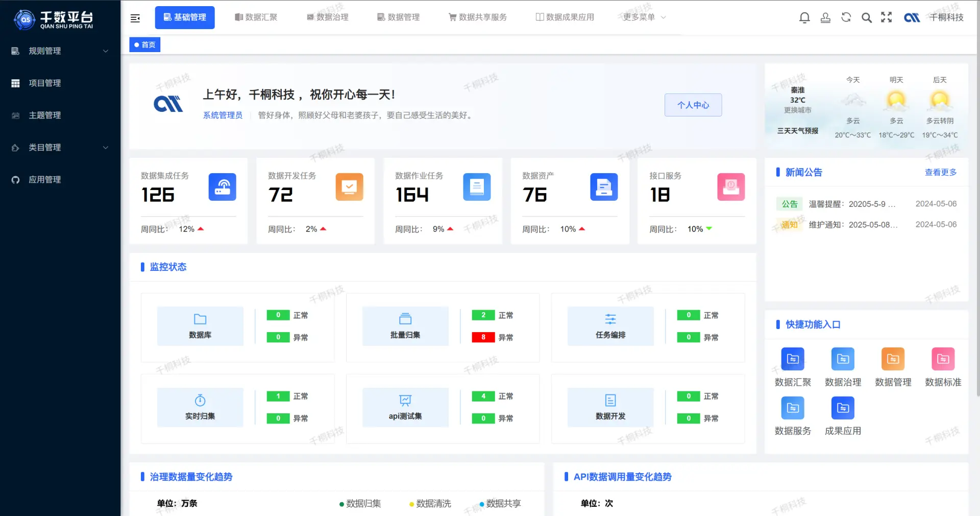980x516 pixels.
Task: Open 数据汇聚 quick entry shortcut
Action: tap(793, 367)
